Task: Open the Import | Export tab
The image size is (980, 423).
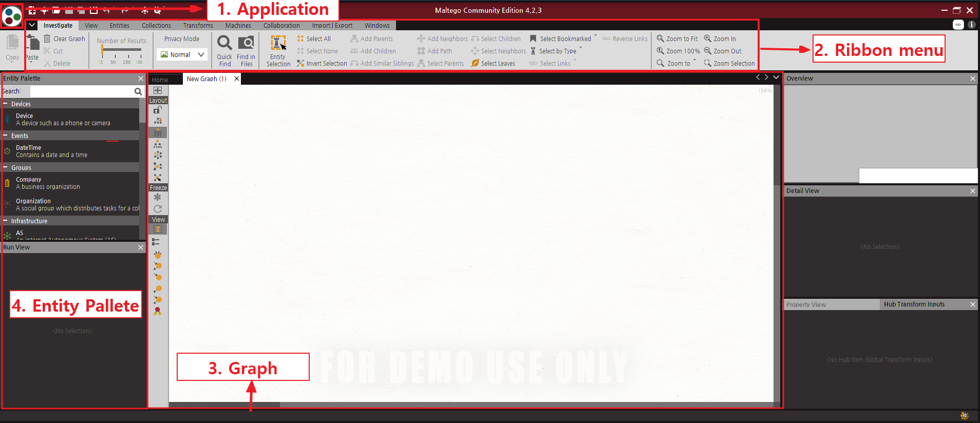Action: (x=332, y=25)
